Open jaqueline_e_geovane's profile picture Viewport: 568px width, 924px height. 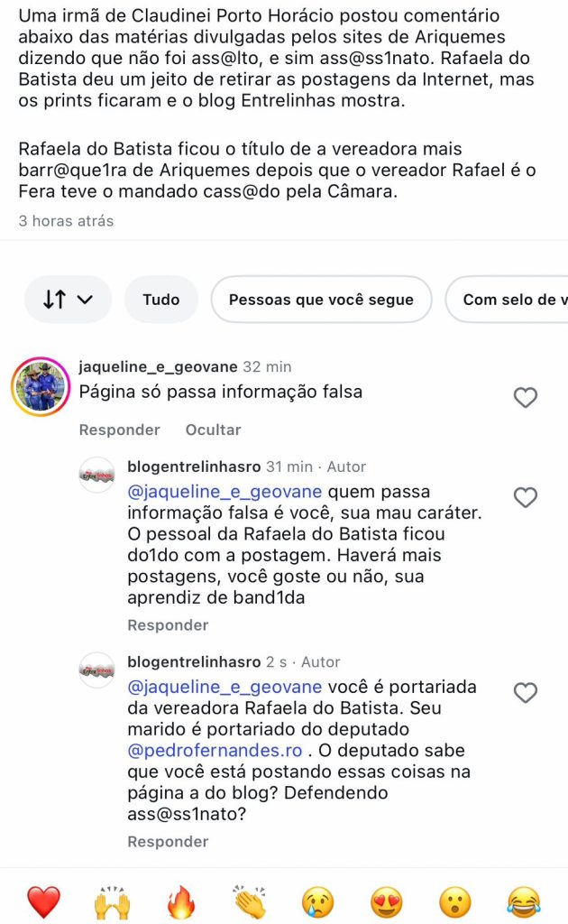pos(41,386)
